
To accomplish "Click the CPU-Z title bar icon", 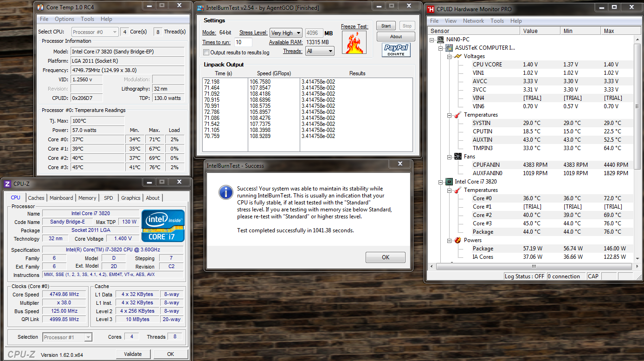I will point(7,184).
